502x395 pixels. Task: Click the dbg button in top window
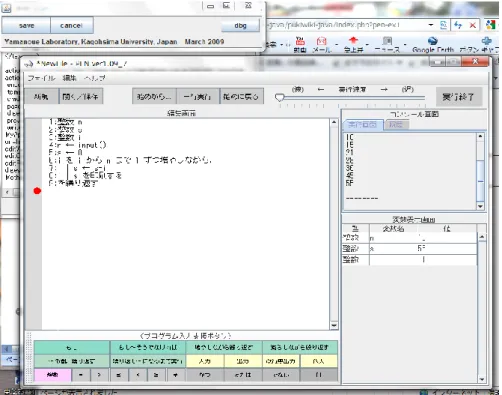pyautogui.click(x=240, y=26)
